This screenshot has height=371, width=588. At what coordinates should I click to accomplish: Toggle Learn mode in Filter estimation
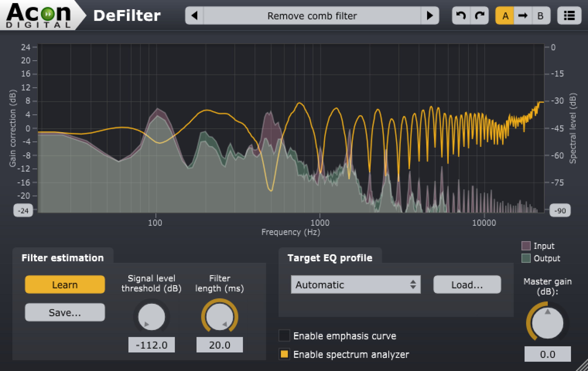[64, 284]
